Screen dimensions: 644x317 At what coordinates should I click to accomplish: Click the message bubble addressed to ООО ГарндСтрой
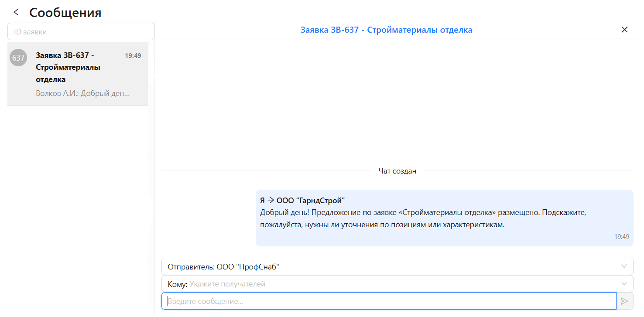pos(444,218)
